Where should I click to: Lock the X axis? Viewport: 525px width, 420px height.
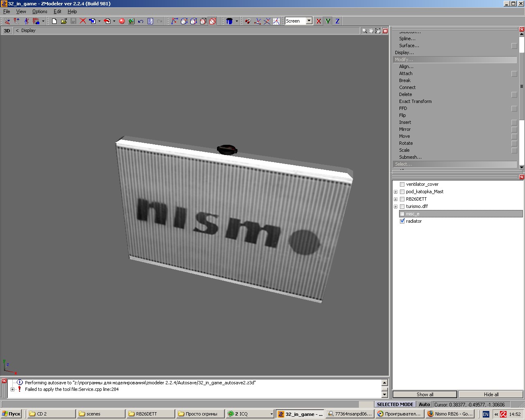(x=319, y=21)
